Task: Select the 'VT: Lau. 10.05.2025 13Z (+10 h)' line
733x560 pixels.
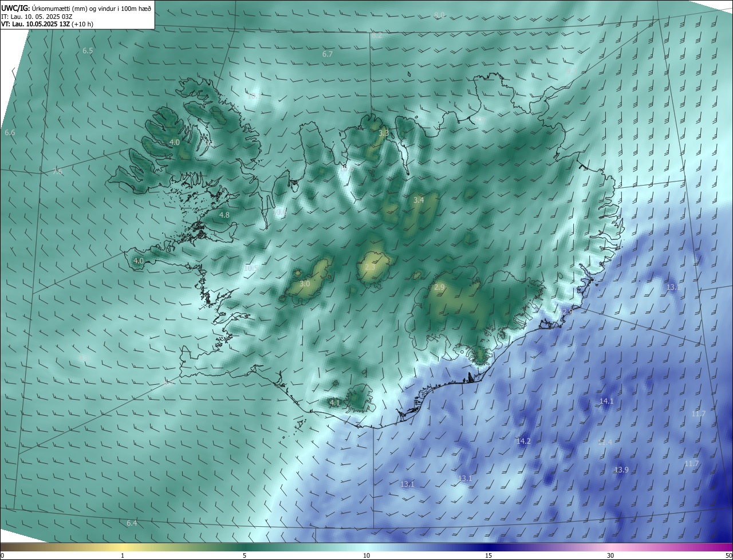Action: 47,24
